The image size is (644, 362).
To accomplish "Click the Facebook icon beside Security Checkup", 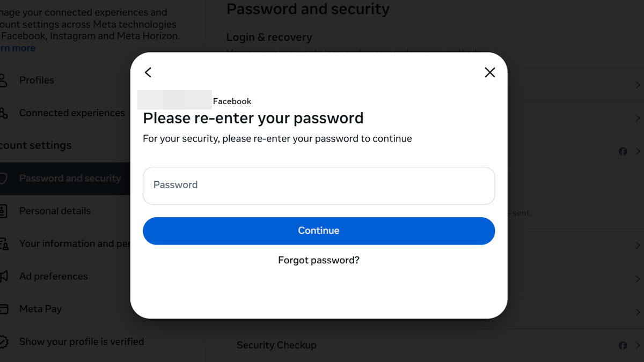I will tap(623, 345).
